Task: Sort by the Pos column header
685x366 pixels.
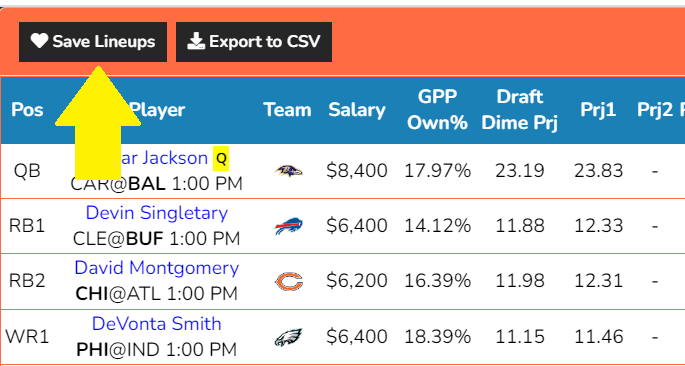Action: pos(27,110)
